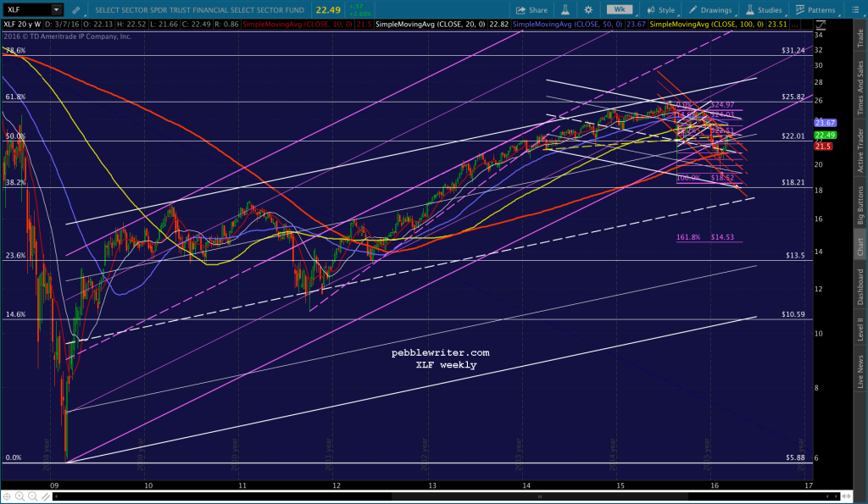Screen dimensions: 868x504
Task: Click the 161.8% $14.53 extension label
Action: pos(705,237)
